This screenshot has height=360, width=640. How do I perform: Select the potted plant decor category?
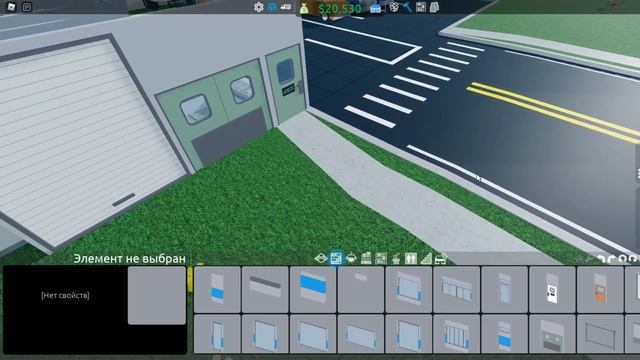coord(396,258)
